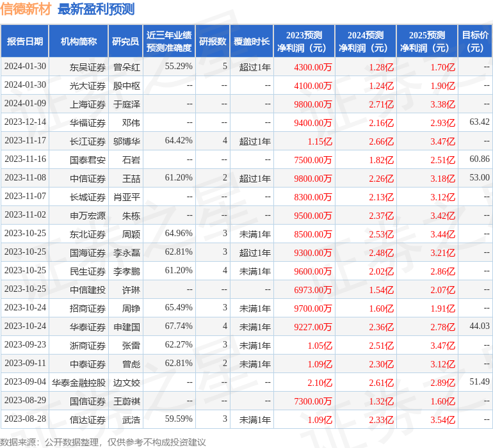493x448 pixels.
Task: Click the 2023 forecast 6973.00万
Action: (313, 289)
